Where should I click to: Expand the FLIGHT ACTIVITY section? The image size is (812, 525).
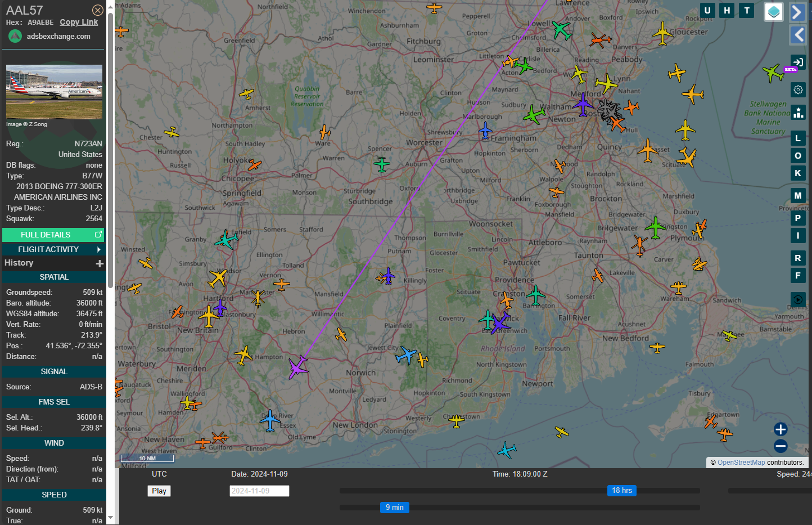[x=53, y=249]
